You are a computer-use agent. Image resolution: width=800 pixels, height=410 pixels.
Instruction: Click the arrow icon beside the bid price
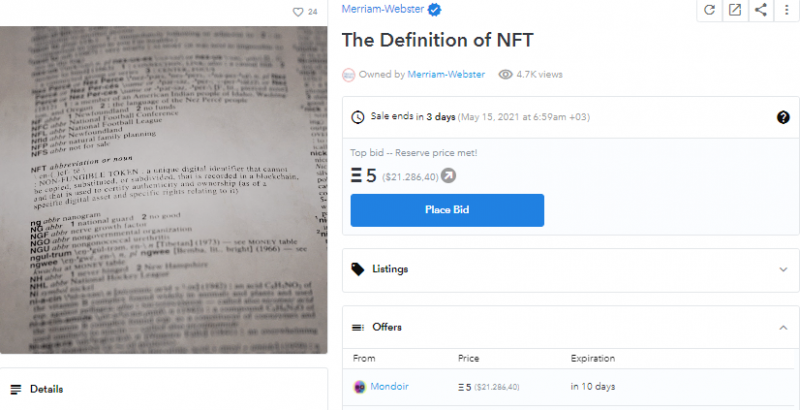coord(449,176)
